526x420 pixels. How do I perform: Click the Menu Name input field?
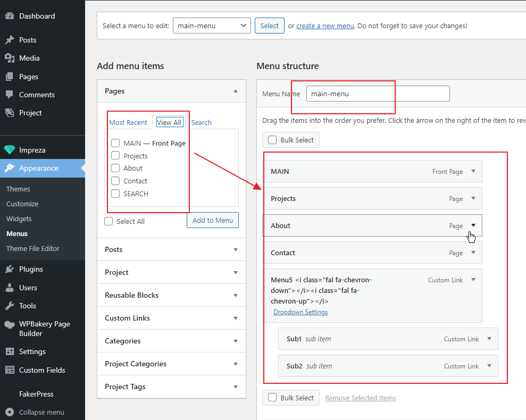tap(378, 94)
